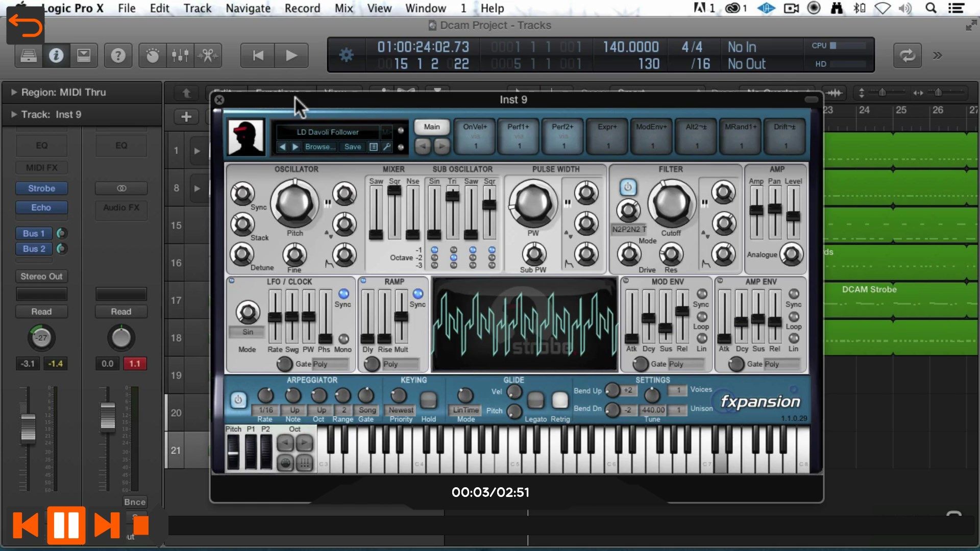Screen dimensions: 980x551
Task: Enable keying Hold button
Action: [x=428, y=400]
